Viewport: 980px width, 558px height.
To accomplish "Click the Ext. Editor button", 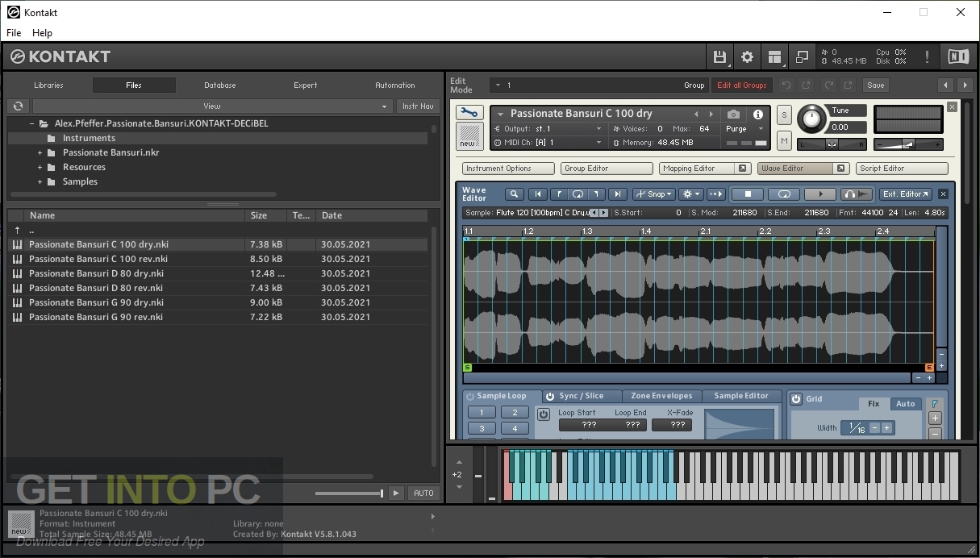I will point(906,194).
